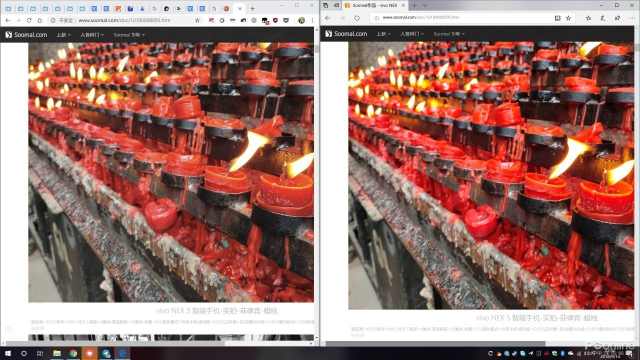Add page to favorites in Edge address bar
The image size is (640, 360).
coord(569,18)
